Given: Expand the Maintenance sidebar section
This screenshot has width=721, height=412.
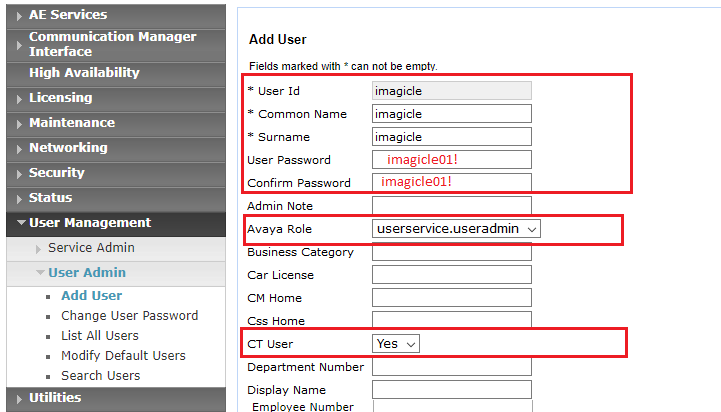Looking at the screenshot, I should [x=71, y=123].
